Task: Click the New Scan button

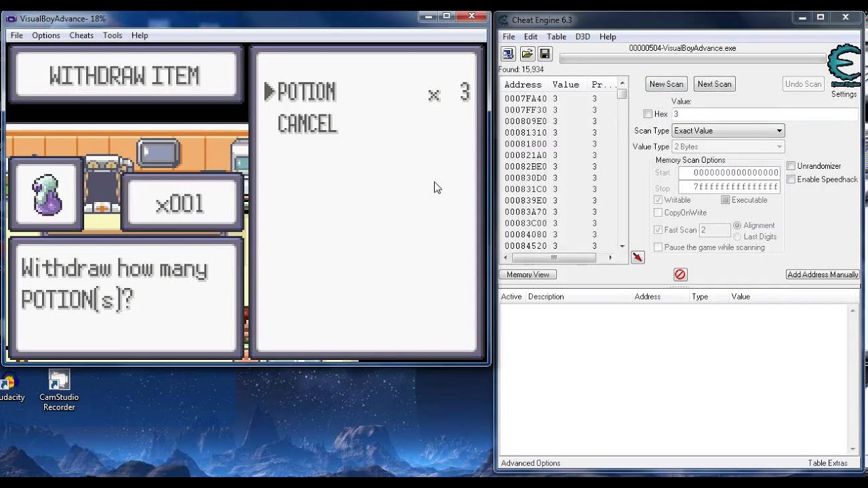Action: [667, 84]
